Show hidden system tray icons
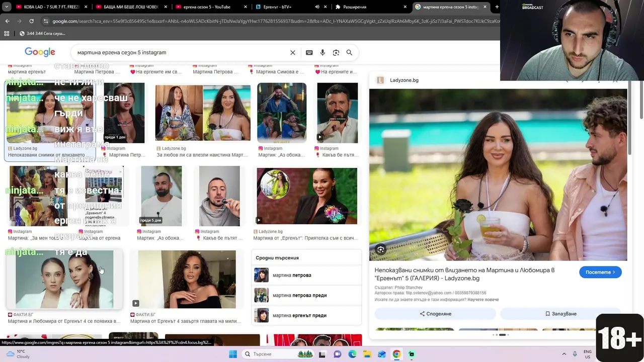 point(563,354)
